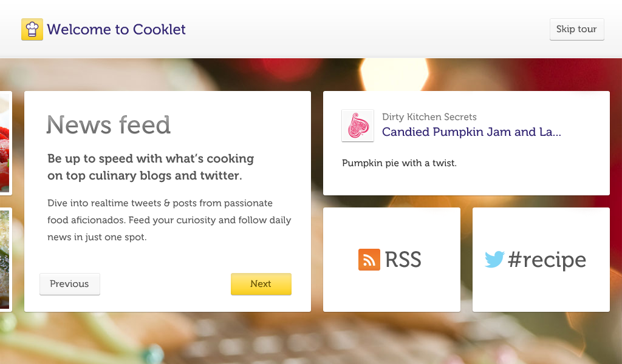Click the lower partial photo on left edge
This screenshot has height=364, width=622.
point(5,258)
